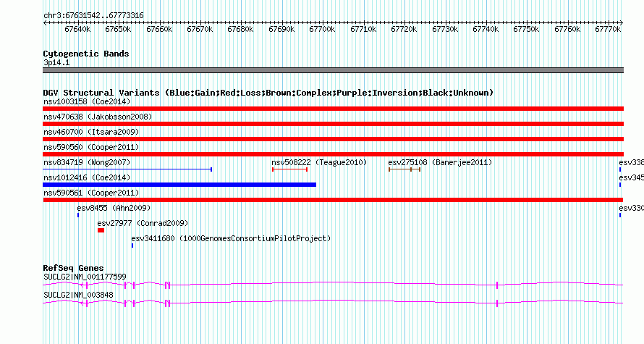Click the 67680k ruler position label
644x344 pixels.
[x=240, y=29]
